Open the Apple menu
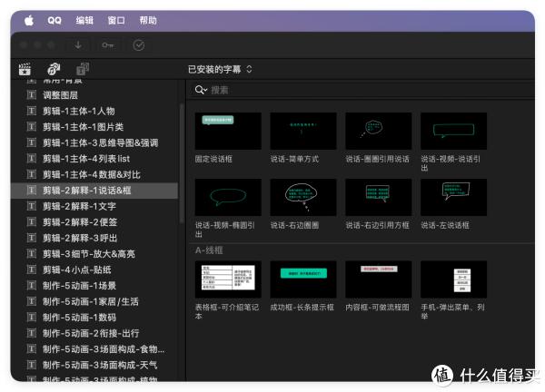545x392 pixels. click(29, 21)
